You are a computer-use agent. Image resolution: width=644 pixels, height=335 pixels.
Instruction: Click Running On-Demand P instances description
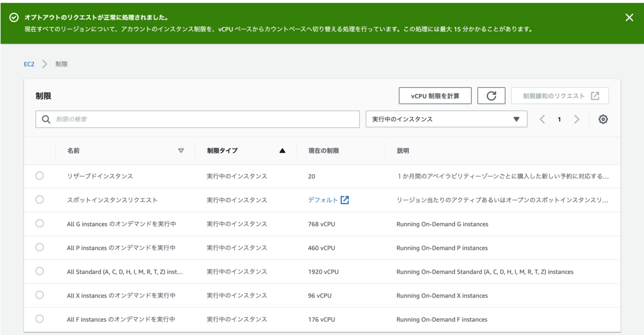[x=442, y=248]
